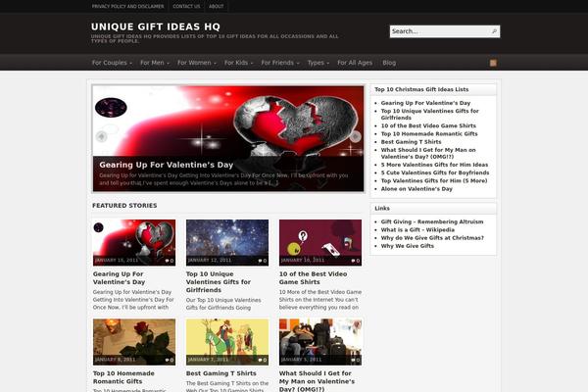Open featured story What Should I Get for My Man
The width and height of the screenshot is (588, 392).
pos(317,381)
